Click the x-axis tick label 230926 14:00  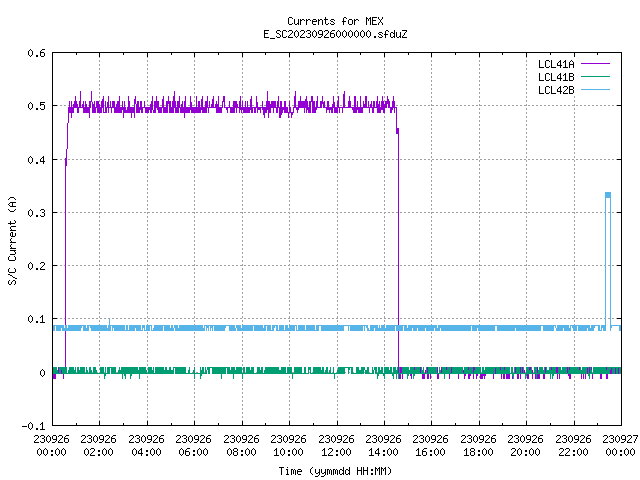point(384,445)
